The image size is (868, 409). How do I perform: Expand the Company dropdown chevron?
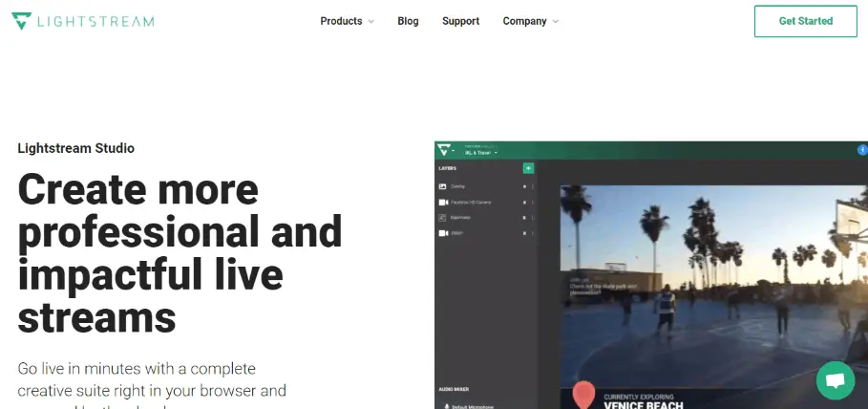555,22
